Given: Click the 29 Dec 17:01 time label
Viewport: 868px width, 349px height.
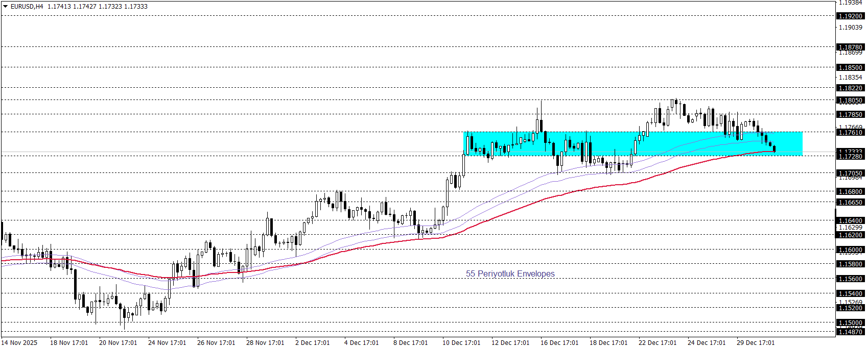Looking at the screenshot, I should [x=756, y=343].
